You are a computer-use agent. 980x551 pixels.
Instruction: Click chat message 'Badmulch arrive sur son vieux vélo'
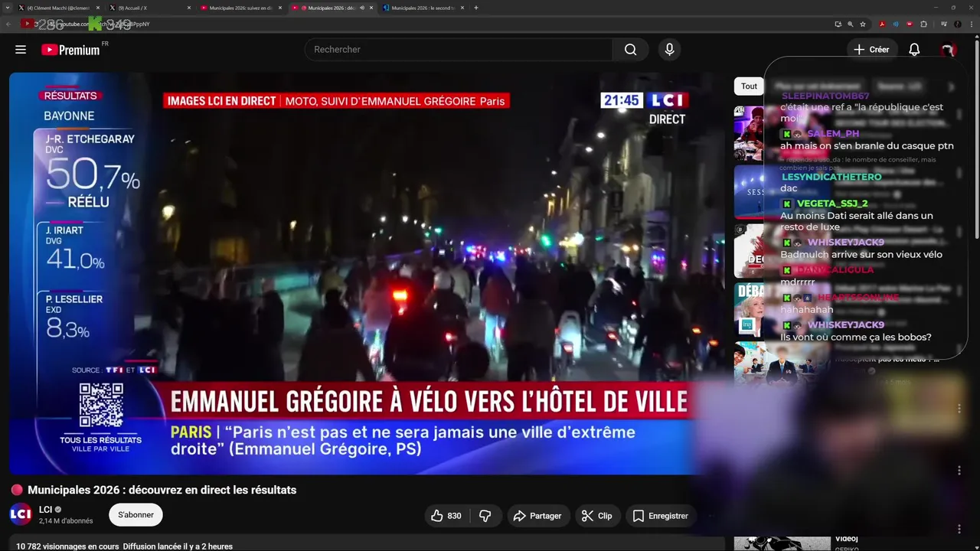[861, 255]
